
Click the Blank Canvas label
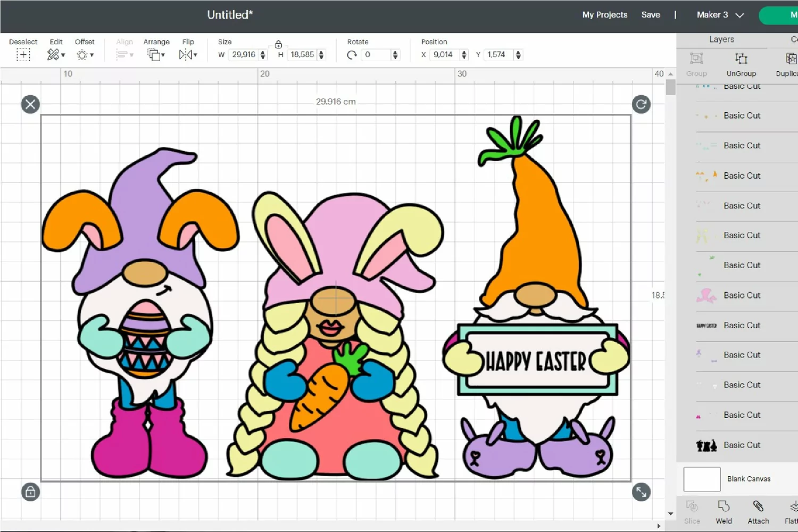coord(749,479)
